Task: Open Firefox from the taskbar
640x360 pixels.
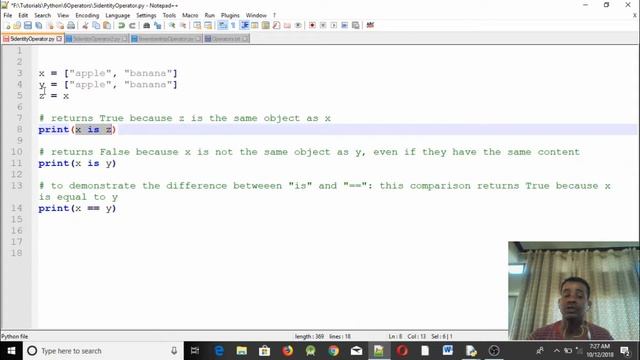Action: (287, 351)
